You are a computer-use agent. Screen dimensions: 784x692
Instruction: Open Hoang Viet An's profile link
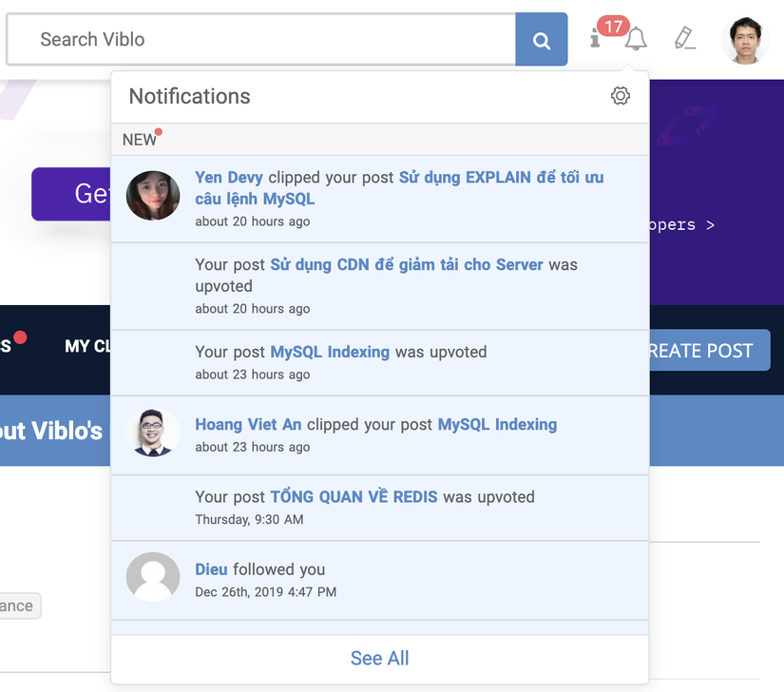pos(248,425)
